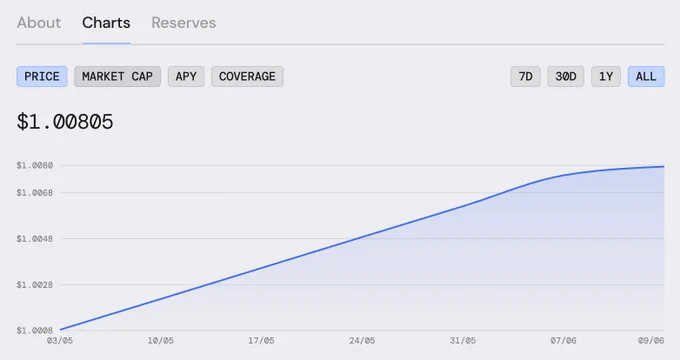The image size is (680, 360).
Task: View the COVERAGE chart
Action: [x=247, y=76]
